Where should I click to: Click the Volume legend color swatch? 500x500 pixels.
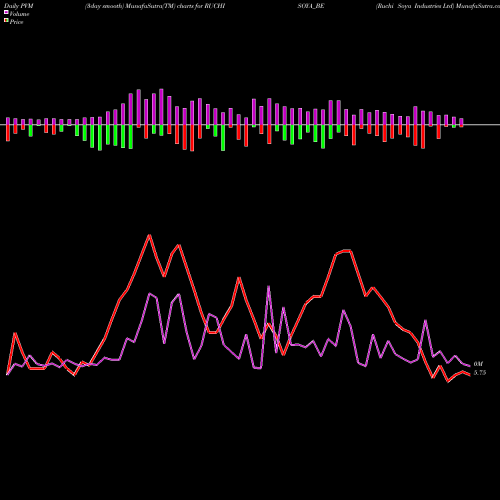6,12
